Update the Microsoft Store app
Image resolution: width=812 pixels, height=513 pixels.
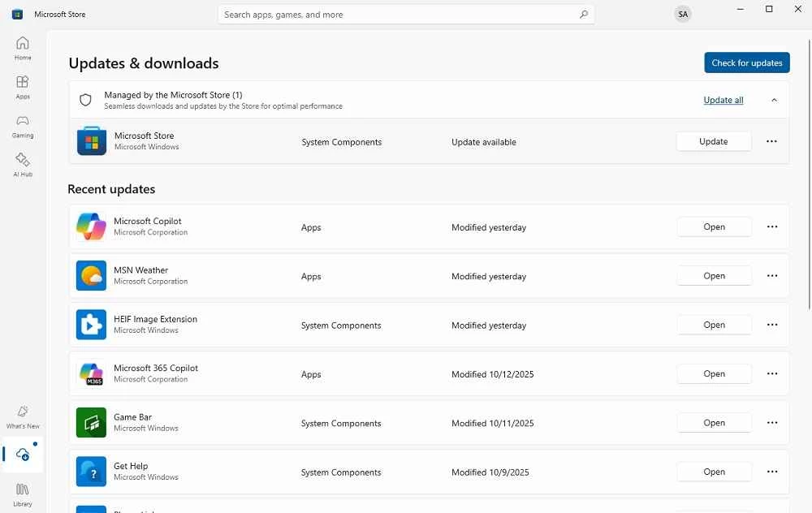point(713,141)
